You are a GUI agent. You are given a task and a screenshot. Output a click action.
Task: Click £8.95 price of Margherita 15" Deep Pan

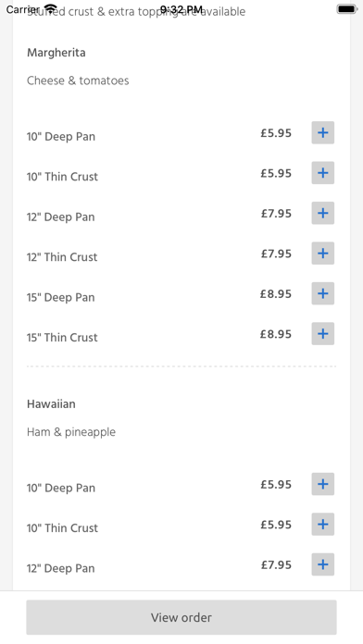pyautogui.click(x=276, y=294)
